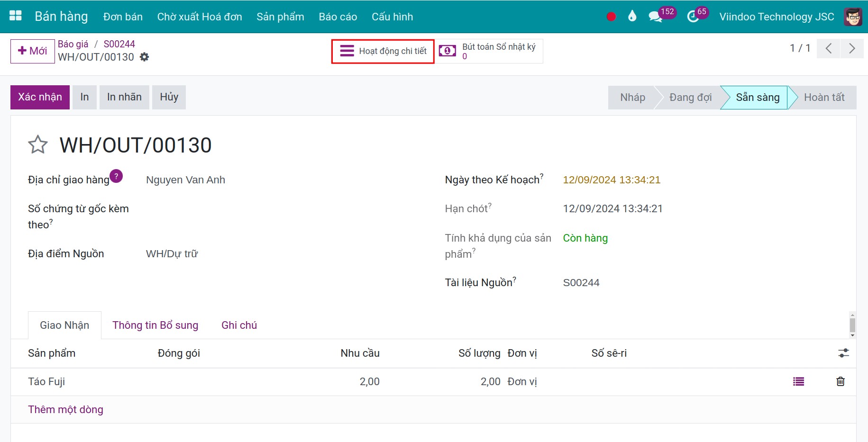This screenshot has width=868, height=442.
Task: Select Nháp status stage
Action: (x=632, y=98)
